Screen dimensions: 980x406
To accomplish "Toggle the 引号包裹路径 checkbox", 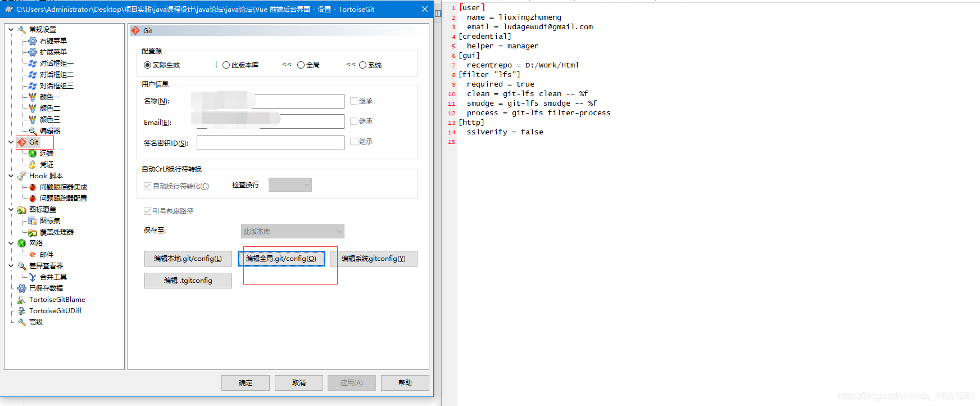I will click(x=147, y=211).
